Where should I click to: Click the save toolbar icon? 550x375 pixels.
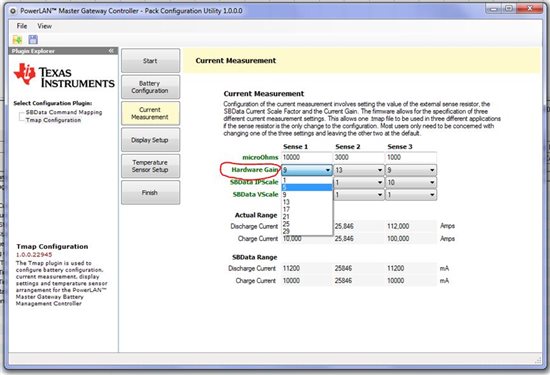(33, 40)
